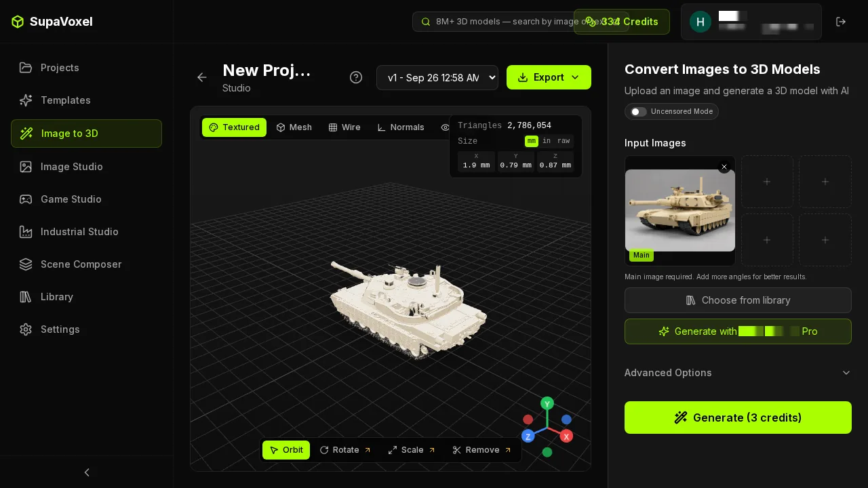Switch viewport to Normals mode
868x488 pixels.
click(401, 127)
